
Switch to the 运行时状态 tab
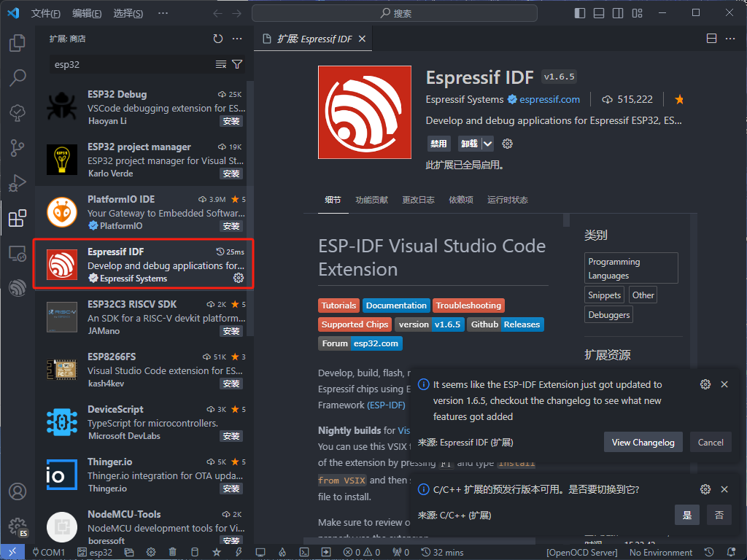point(508,200)
